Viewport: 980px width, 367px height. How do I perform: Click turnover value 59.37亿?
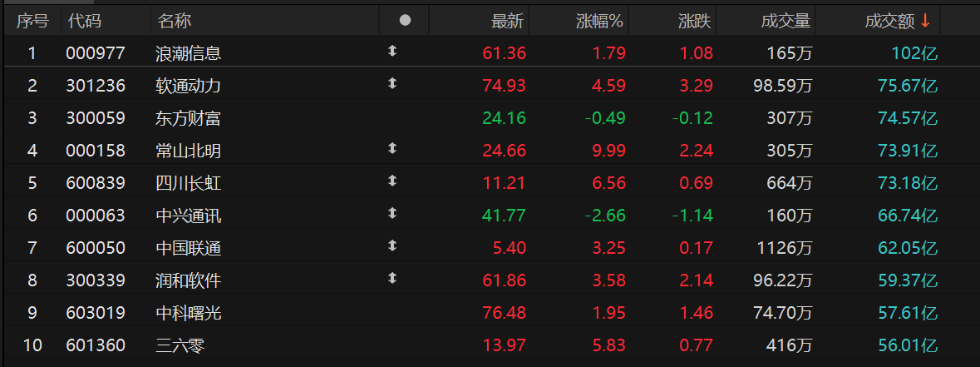click(x=909, y=280)
